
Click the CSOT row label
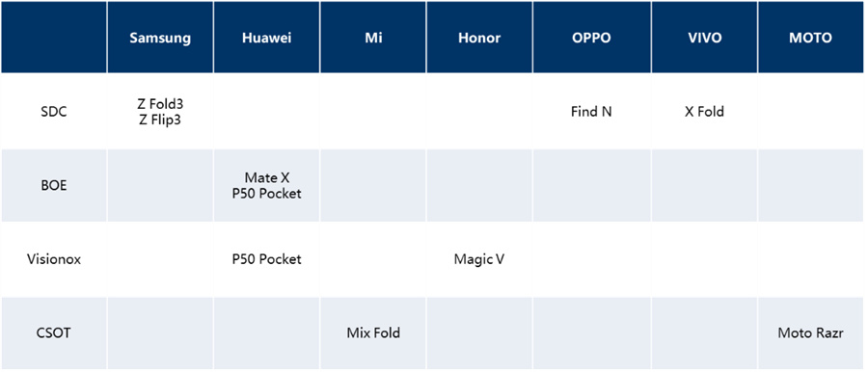(54, 333)
